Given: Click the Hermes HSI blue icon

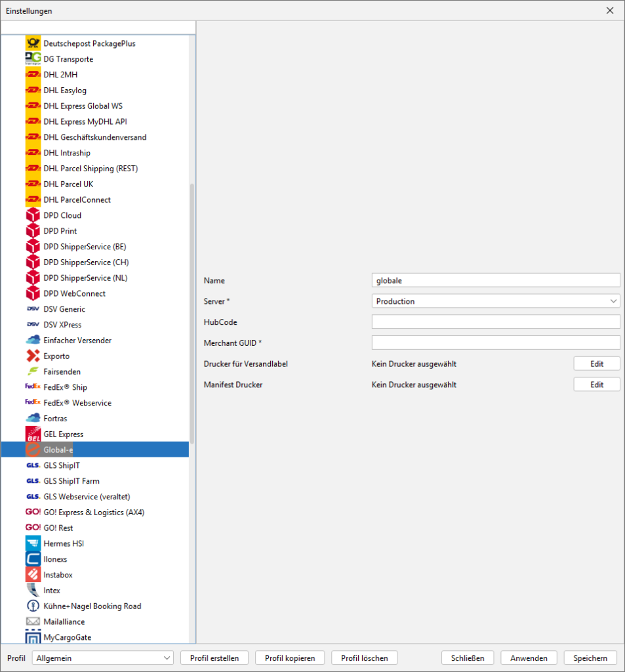Looking at the screenshot, I should (x=33, y=543).
